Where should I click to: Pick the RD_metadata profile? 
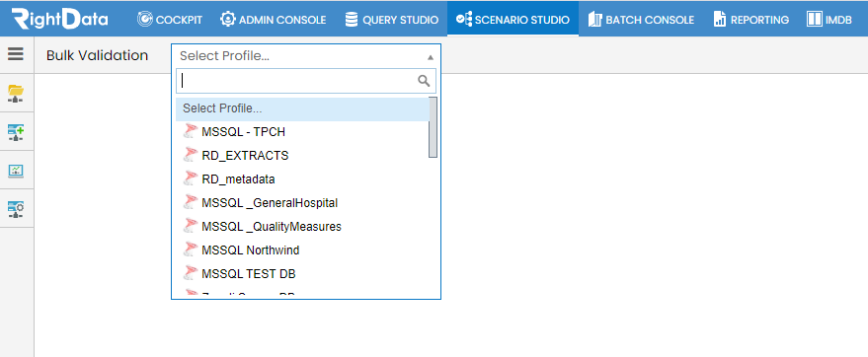click(x=302, y=179)
